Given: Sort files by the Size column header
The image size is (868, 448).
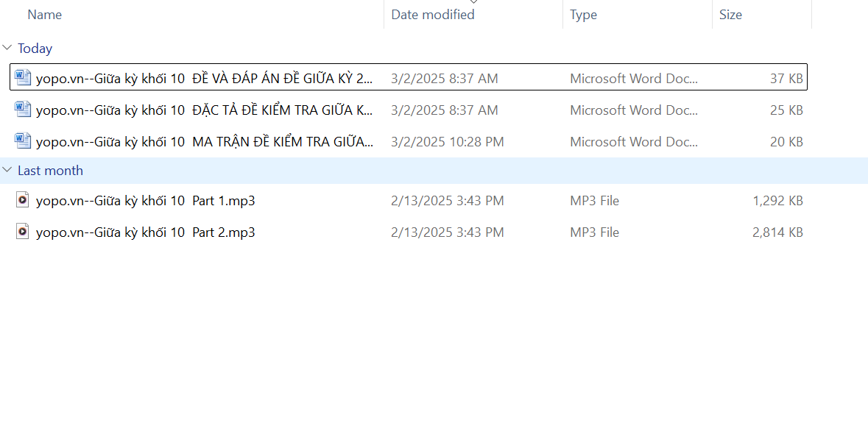Looking at the screenshot, I should [x=730, y=15].
